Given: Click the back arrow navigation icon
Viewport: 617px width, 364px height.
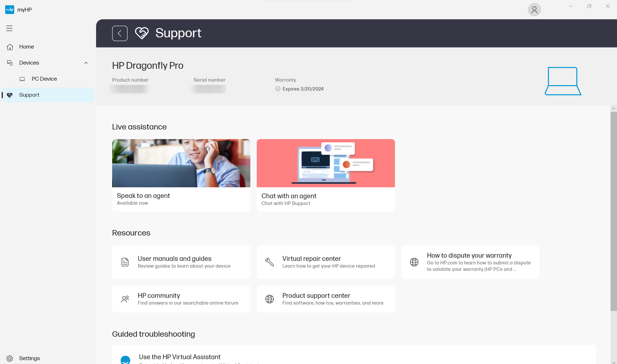Looking at the screenshot, I should click(x=120, y=33).
